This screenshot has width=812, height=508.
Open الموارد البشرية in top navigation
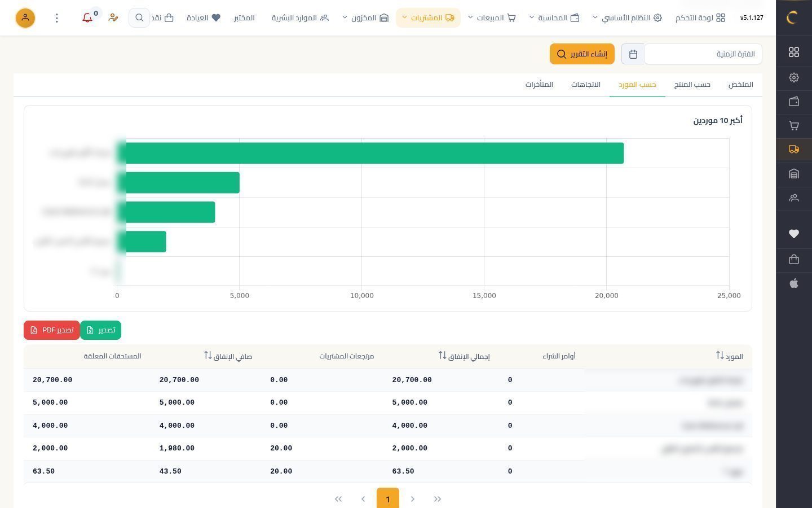pyautogui.click(x=300, y=18)
